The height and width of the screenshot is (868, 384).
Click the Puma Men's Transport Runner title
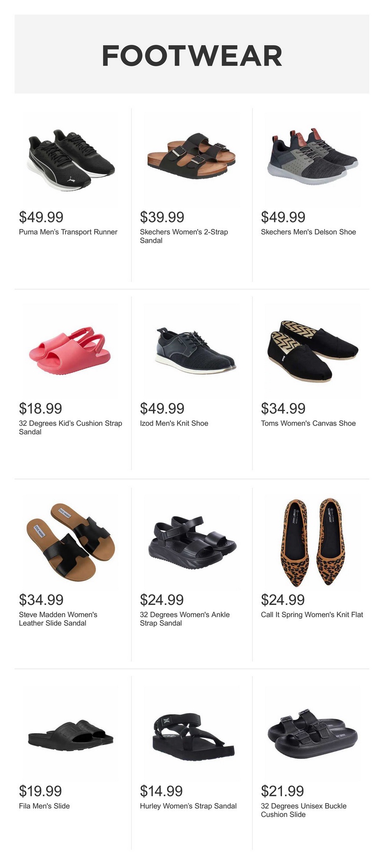tap(68, 232)
